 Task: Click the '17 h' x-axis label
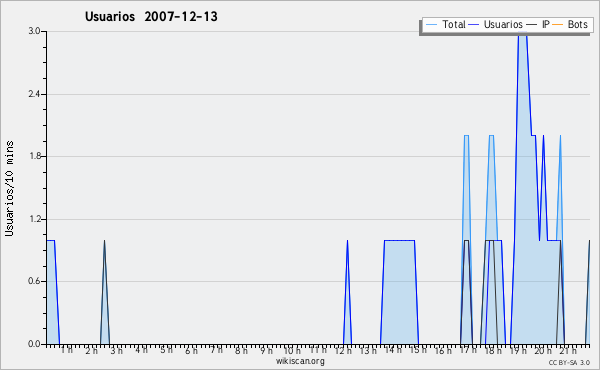coord(468,350)
